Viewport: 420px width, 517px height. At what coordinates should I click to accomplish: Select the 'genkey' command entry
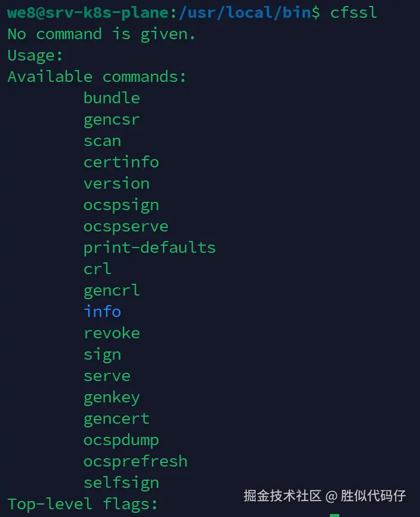click(x=112, y=397)
